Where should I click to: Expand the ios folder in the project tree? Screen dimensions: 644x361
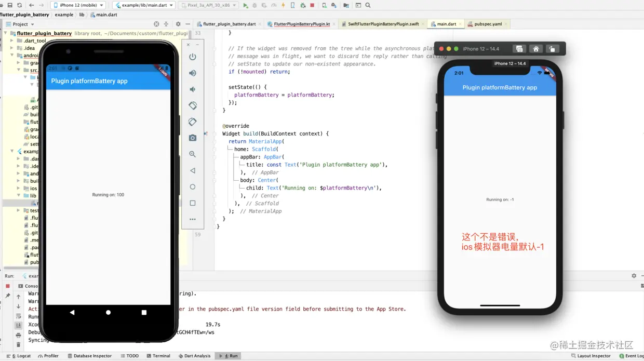(19, 189)
